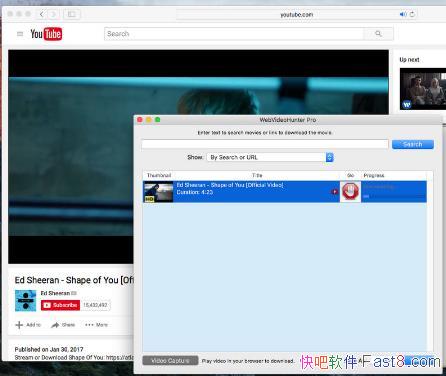Image resolution: width=446 pixels, height=376 pixels.
Task: Reload the youtube.com page
Action: (412, 14)
